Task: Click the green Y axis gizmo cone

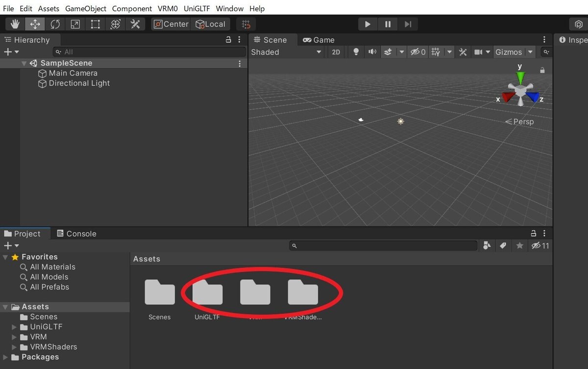Action: (x=520, y=78)
